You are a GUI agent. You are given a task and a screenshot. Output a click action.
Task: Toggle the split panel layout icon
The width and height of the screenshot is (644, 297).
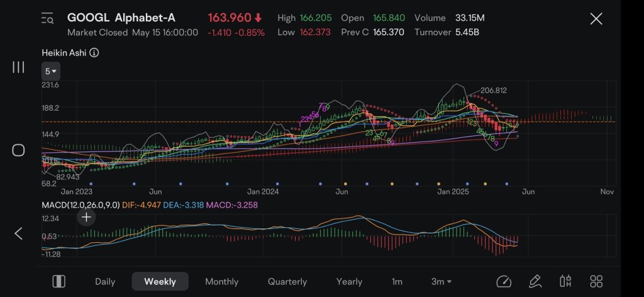(58, 281)
